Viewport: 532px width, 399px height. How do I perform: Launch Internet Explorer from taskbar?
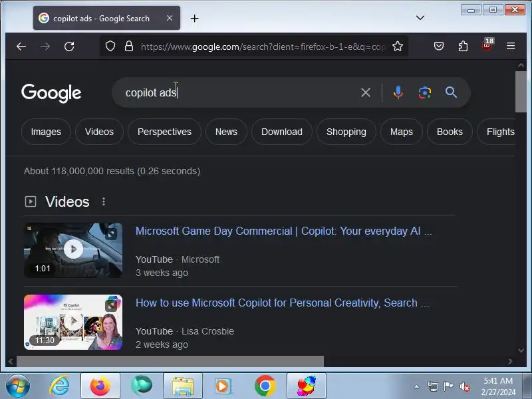[59, 386]
